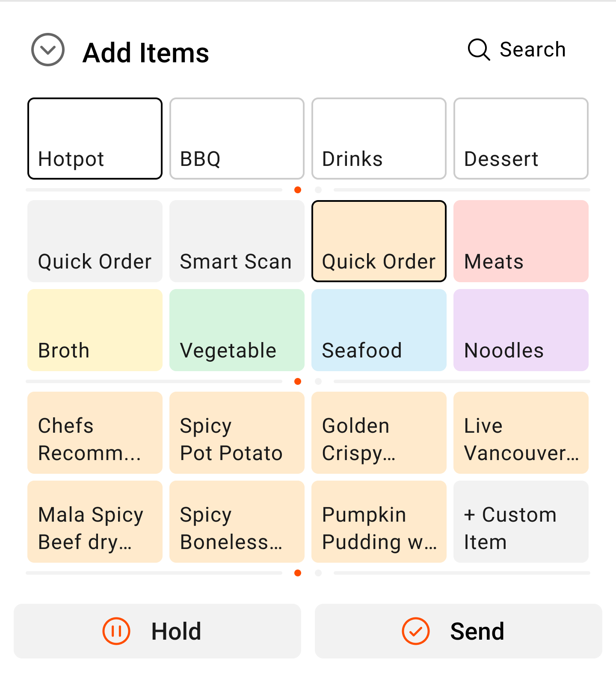This screenshot has width=616, height=679.
Task: Collapse the Add Items panel chevron
Action: (48, 50)
